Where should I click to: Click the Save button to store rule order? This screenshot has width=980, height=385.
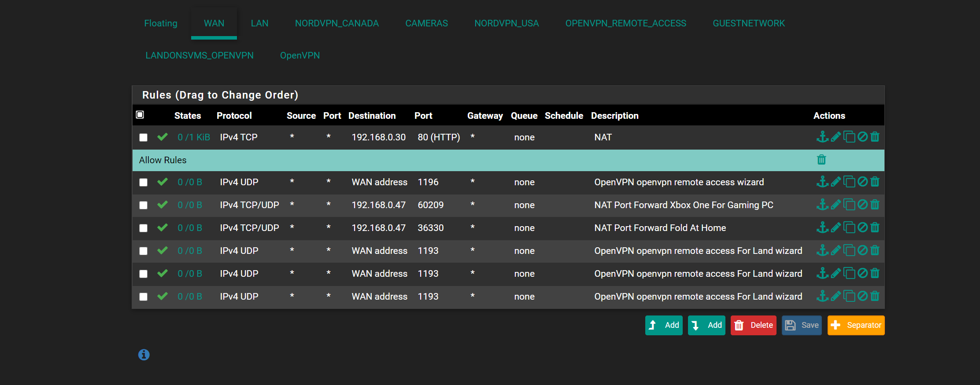[802, 325]
